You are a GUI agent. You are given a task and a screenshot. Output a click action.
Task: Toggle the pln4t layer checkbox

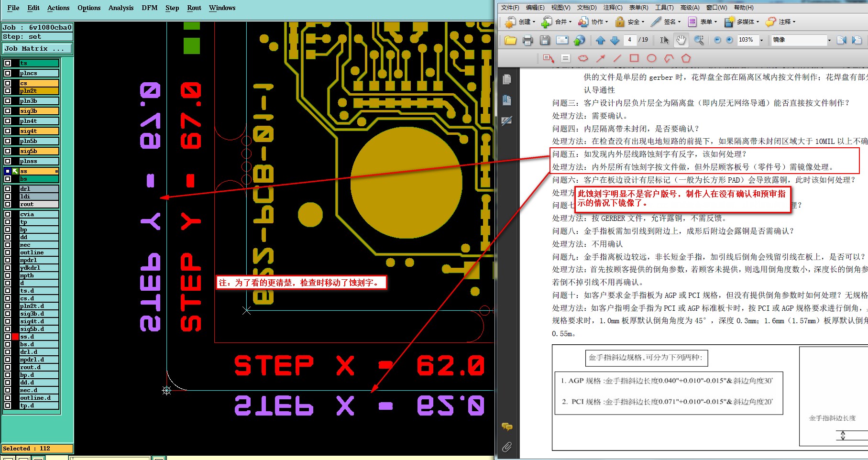(8, 121)
